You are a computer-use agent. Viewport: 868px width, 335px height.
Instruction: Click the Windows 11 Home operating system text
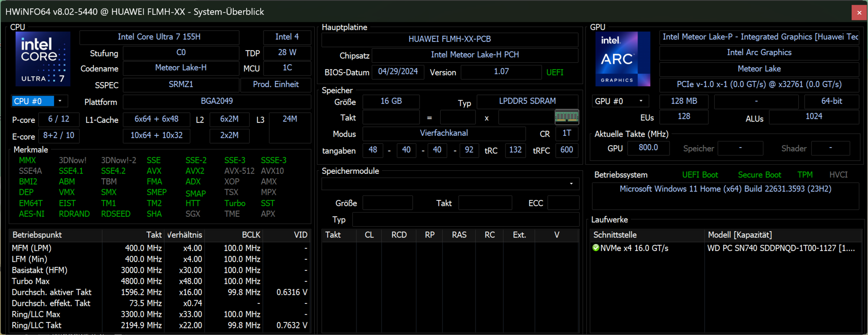tap(725, 189)
